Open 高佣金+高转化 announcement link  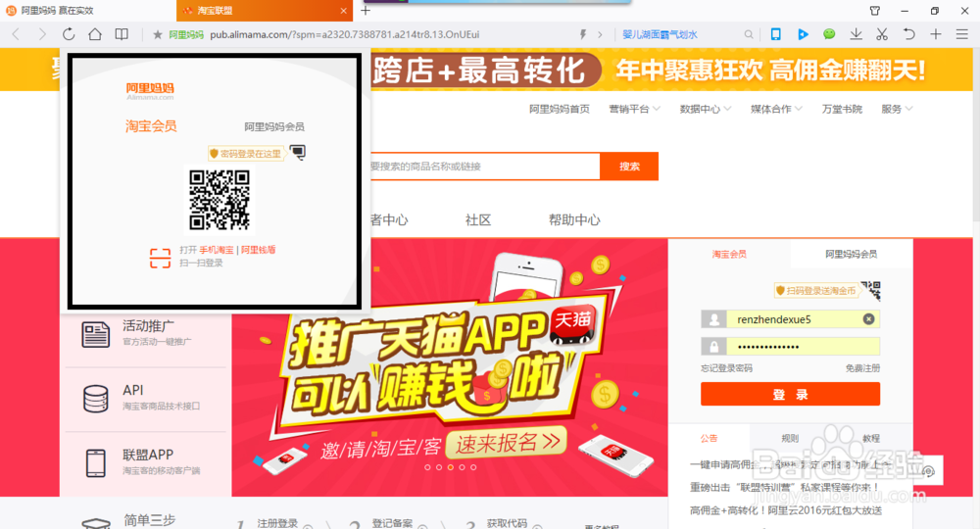point(786,510)
